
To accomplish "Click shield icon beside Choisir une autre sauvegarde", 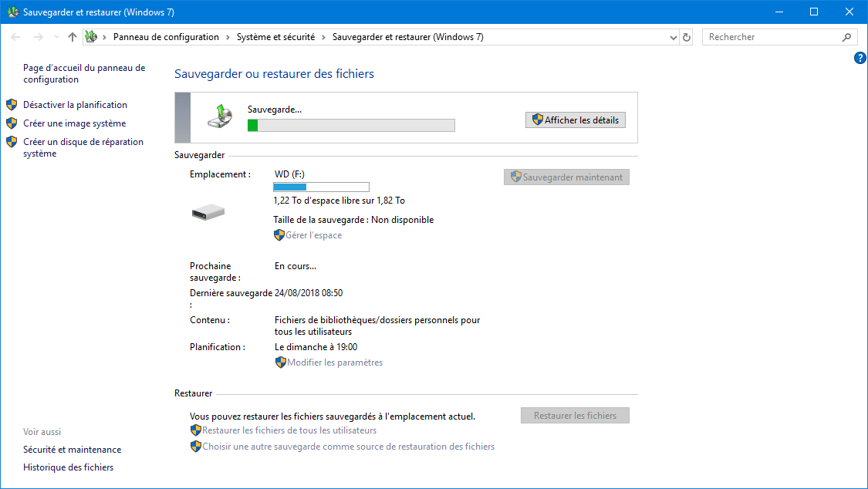I will click(195, 446).
